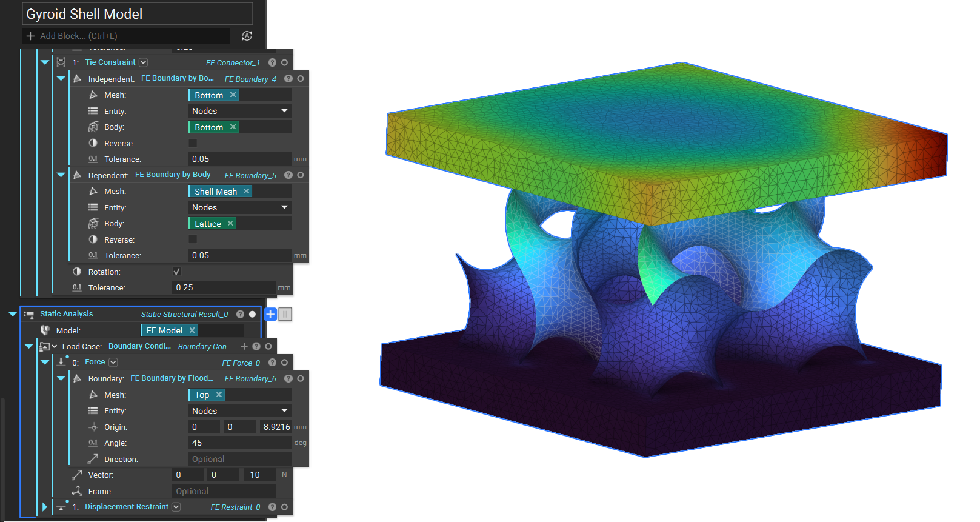Viewport: 980px width, 522px height.
Task: Click the FE Boundary by Body link
Action: (x=173, y=175)
